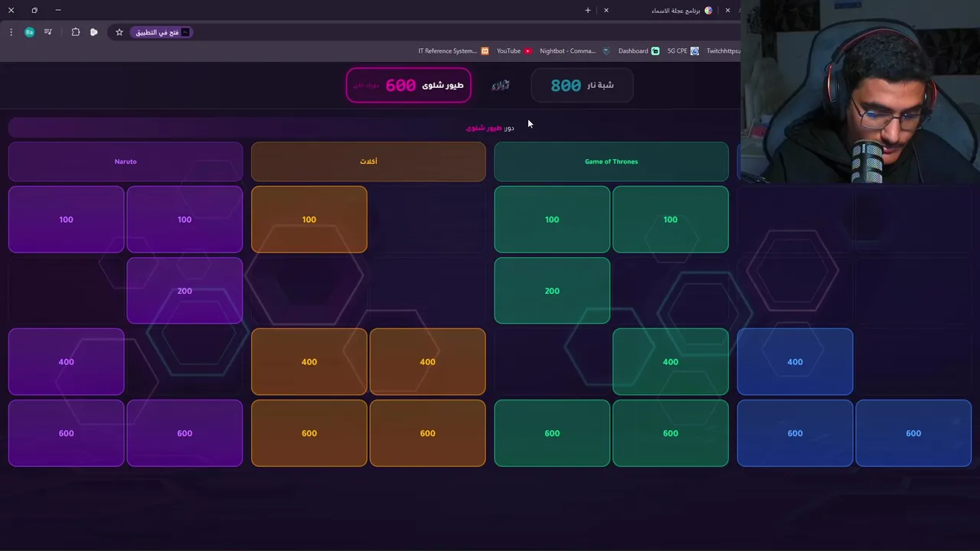Click the أكلات category header

pyautogui.click(x=368, y=161)
